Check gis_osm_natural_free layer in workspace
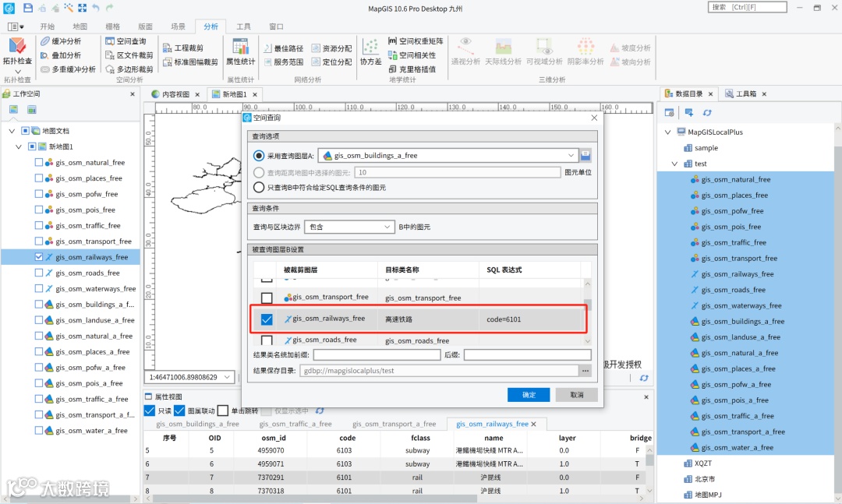842x504 pixels. click(x=39, y=162)
